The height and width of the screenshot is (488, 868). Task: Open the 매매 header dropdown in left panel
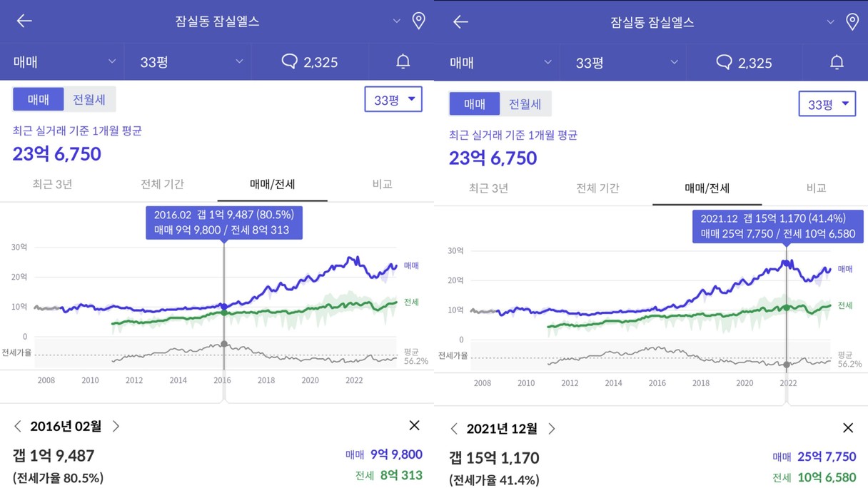coord(63,62)
